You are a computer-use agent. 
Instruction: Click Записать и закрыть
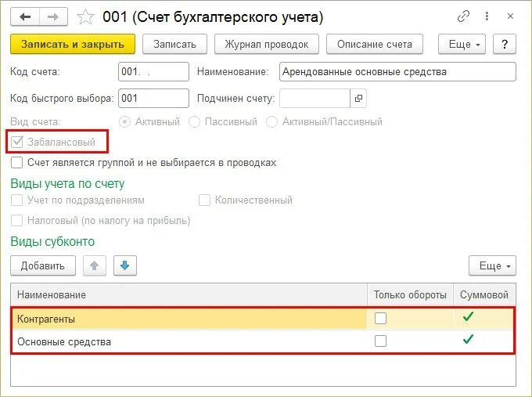coord(73,44)
